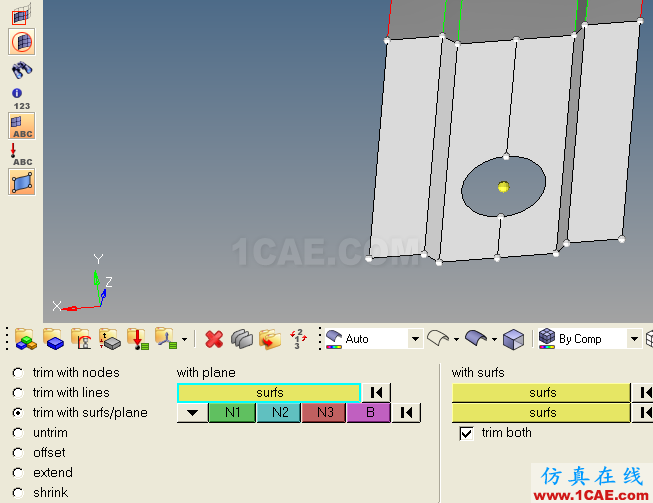Switch to the untrim subpanel
The image size is (653, 503).
coord(18,433)
